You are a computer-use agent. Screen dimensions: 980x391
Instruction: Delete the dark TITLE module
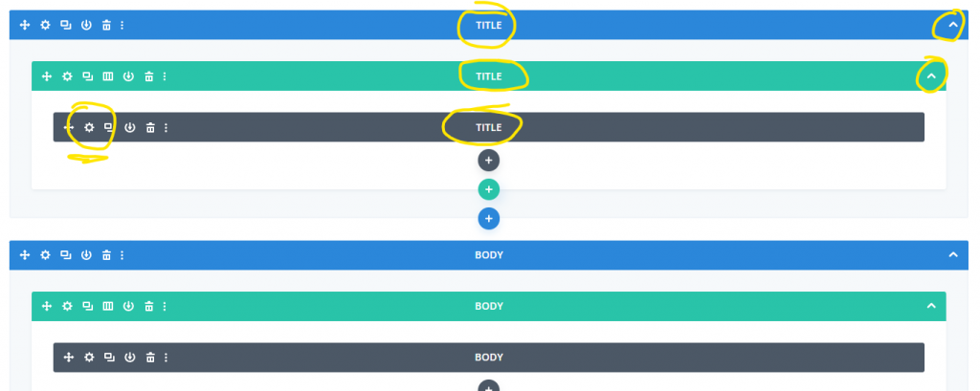(x=150, y=128)
